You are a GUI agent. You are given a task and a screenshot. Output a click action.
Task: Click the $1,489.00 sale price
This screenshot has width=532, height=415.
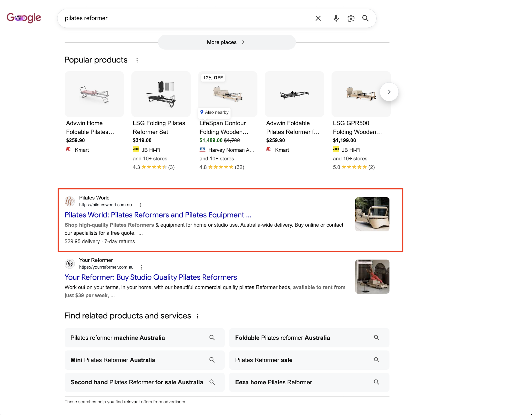point(211,140)
